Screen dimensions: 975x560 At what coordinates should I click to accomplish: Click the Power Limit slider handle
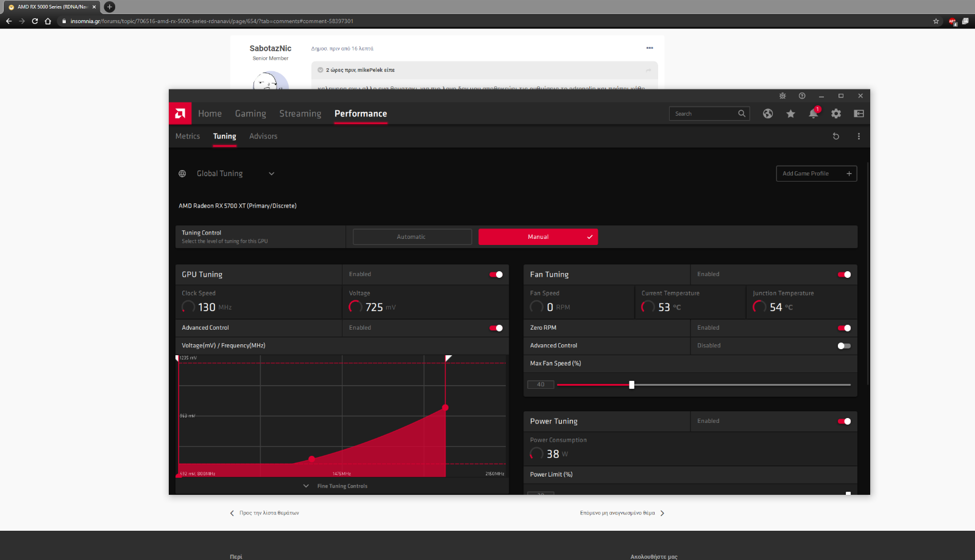[848, 493]
